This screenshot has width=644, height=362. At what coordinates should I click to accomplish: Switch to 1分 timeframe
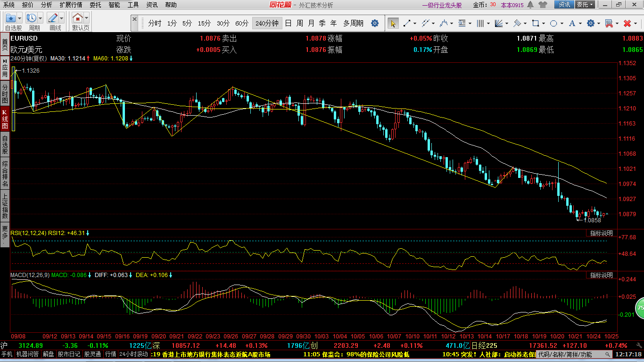click(172, 23)
